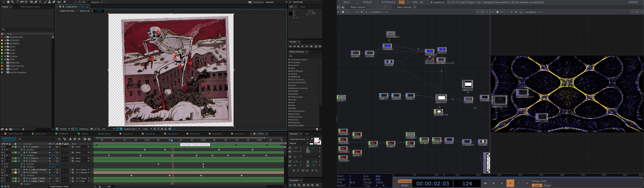Select the Brush tool
The height and width of the screenshot is (188, 644).
[45, 2]
